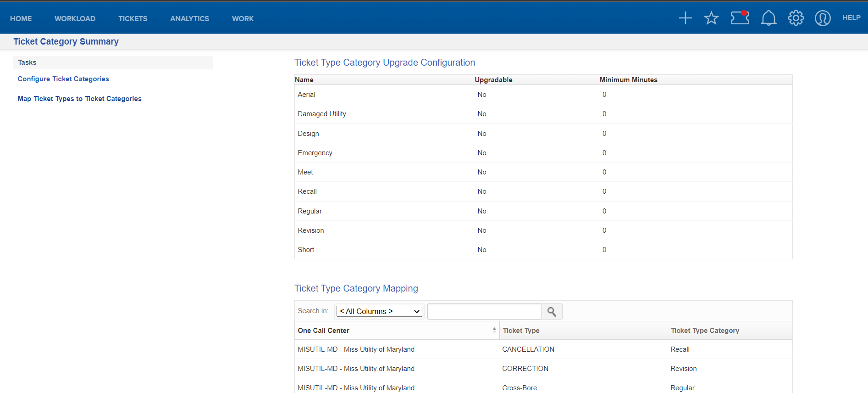Open the user profile icon

tap(823, 18)
